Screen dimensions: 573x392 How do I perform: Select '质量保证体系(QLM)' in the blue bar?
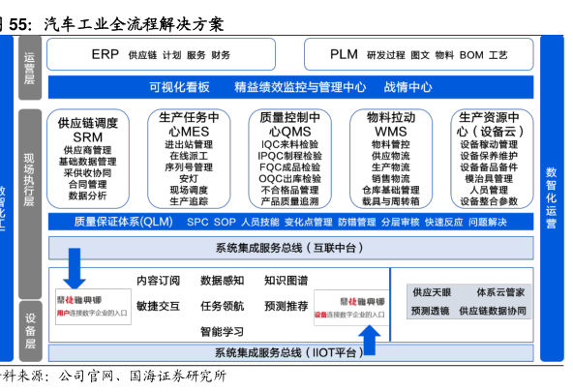(124, 222)
